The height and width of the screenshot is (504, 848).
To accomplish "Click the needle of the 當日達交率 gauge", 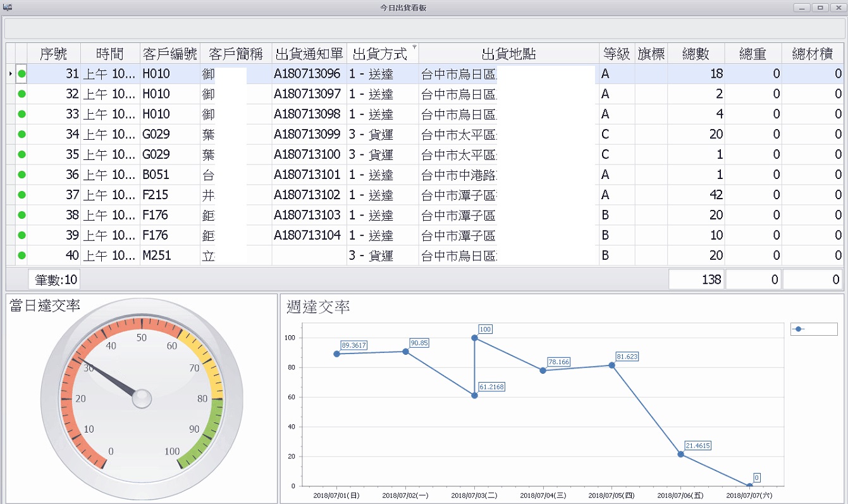I will coord(108,378).
